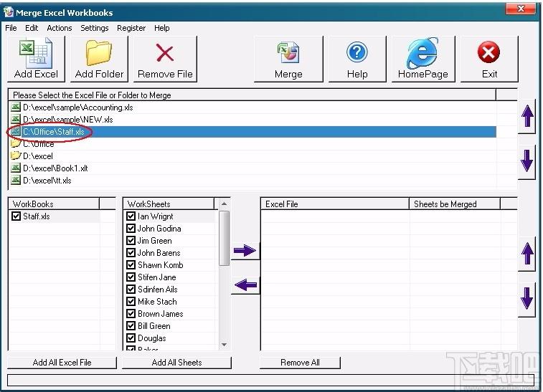Click the worksheets list scrollbar thumb
Viewport: 543px width, 392px height.
[224, 239]
